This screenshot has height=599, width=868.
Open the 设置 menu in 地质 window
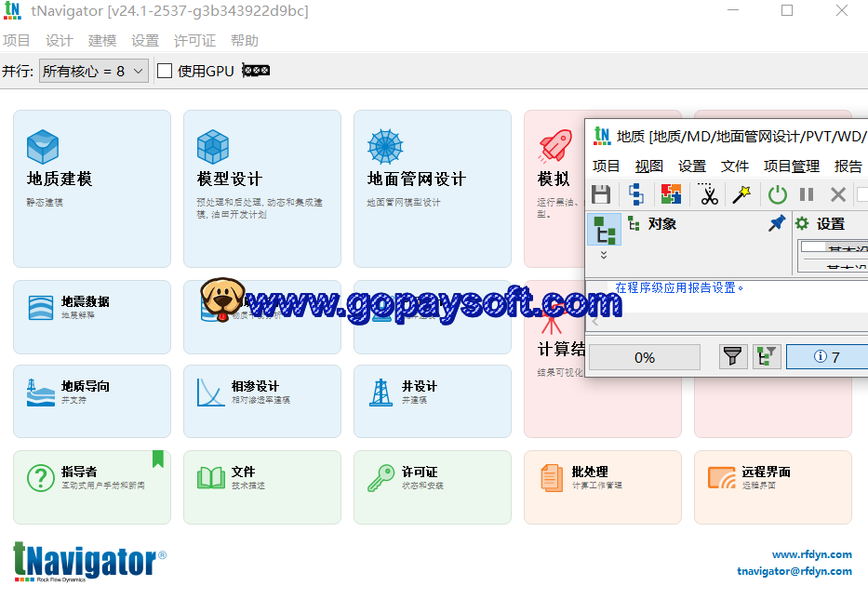[x=692, y=166]
